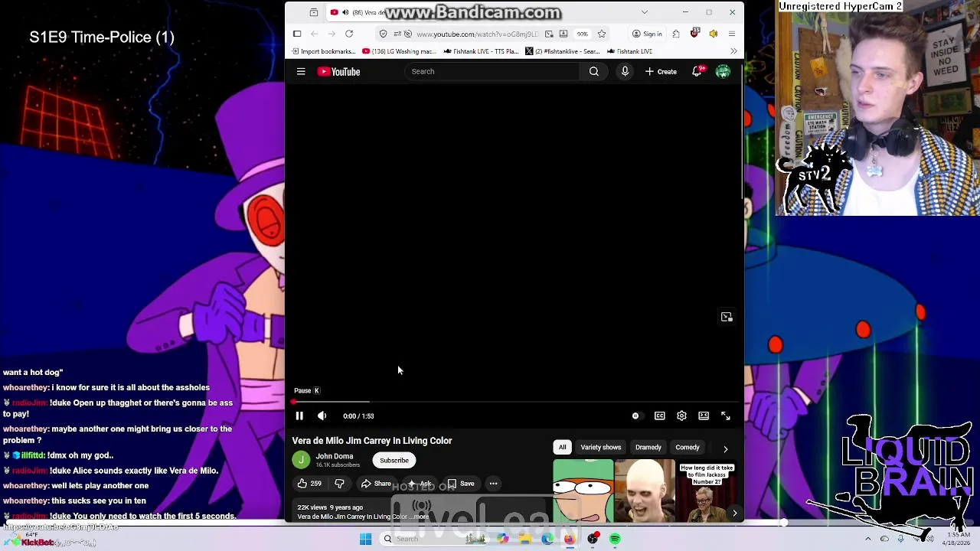Select the Comedy filter chip
Screen dimensions: 980x551
(688, 447)
